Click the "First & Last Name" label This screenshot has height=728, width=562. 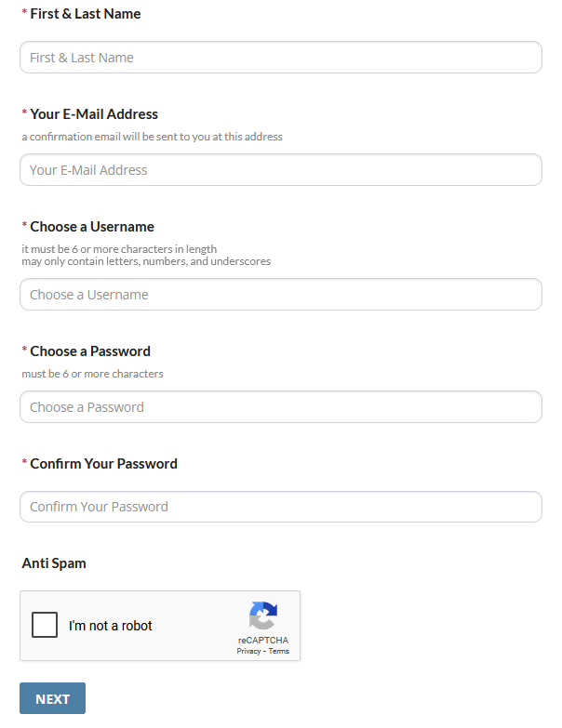[x=86, y=14]
